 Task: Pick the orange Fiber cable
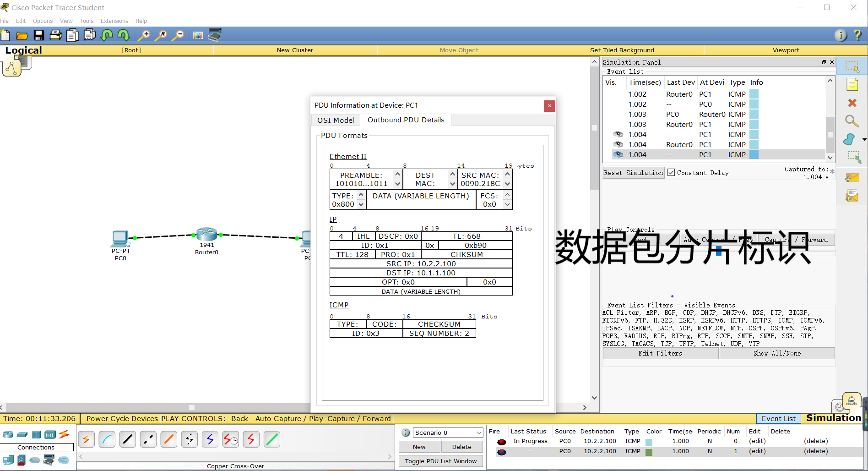pos(168,439)
